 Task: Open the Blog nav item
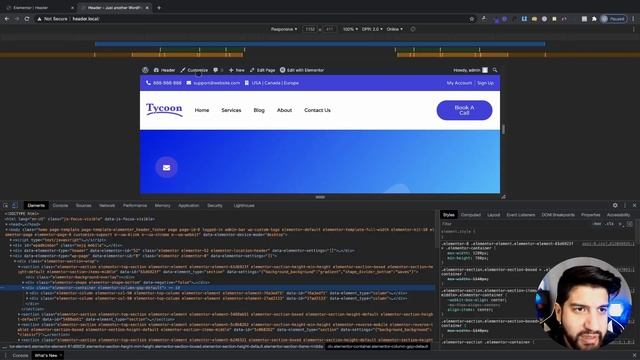coord(259,110)
